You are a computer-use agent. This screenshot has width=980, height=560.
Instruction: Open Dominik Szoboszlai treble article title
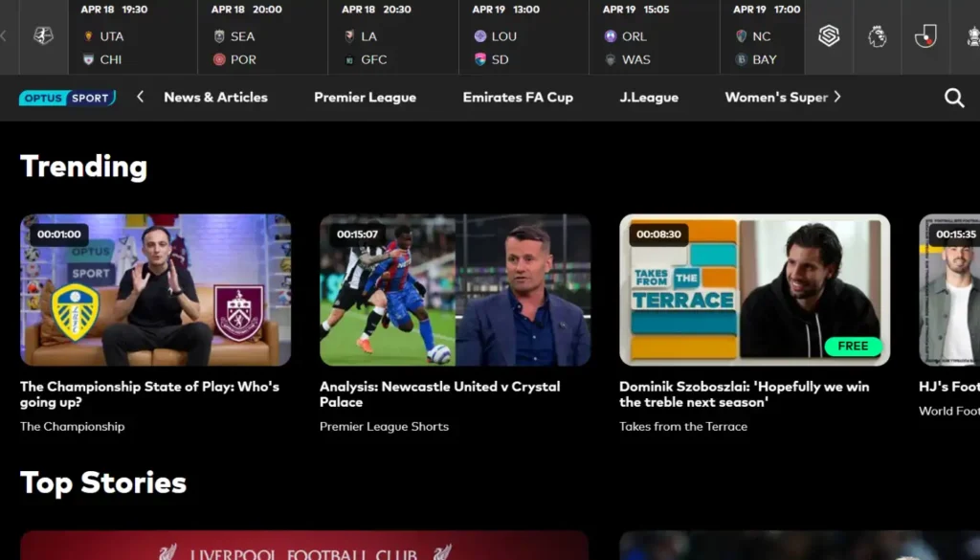tap(745, 394)
